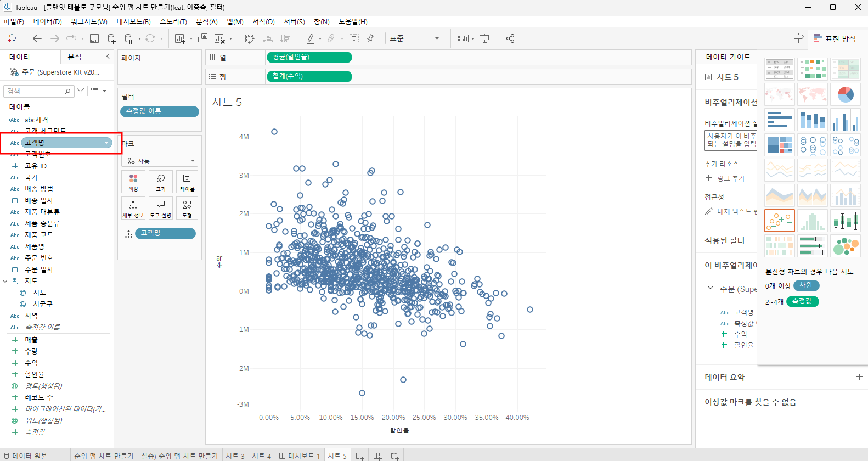Click the 크기 marks card button
Image resolution: width=868 pixels, height=461 pixels.
point(161,182)
